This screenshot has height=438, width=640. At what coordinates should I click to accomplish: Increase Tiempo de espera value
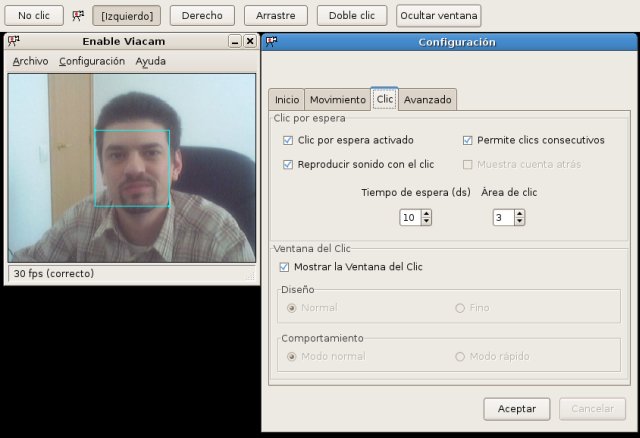(427, 214)
